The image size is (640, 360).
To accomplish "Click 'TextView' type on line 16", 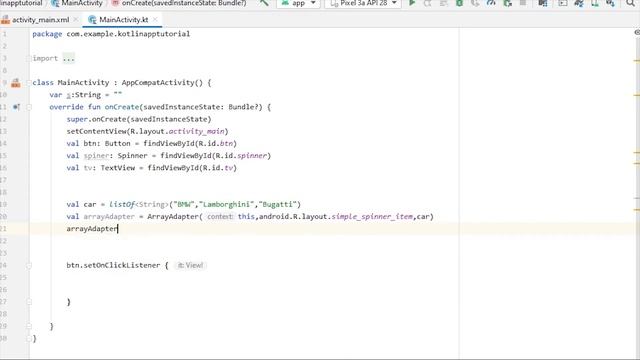I will (x=118, y=168).
